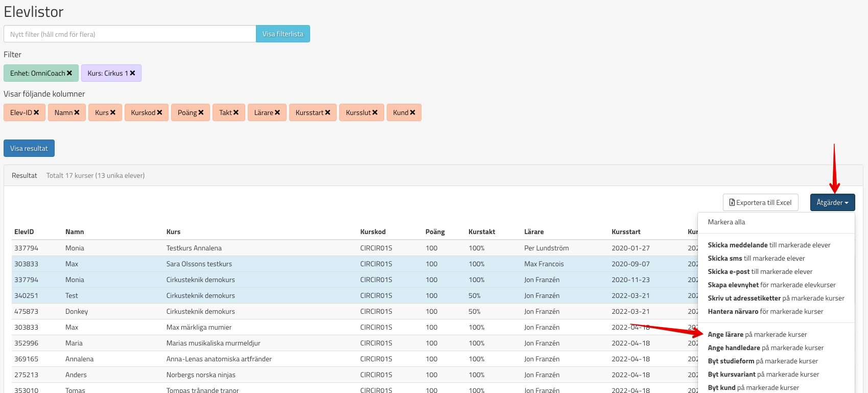This screenshot has width=868, height=393.
Task: Remove the Poäng column tag
Action: (x=201, y=112)
